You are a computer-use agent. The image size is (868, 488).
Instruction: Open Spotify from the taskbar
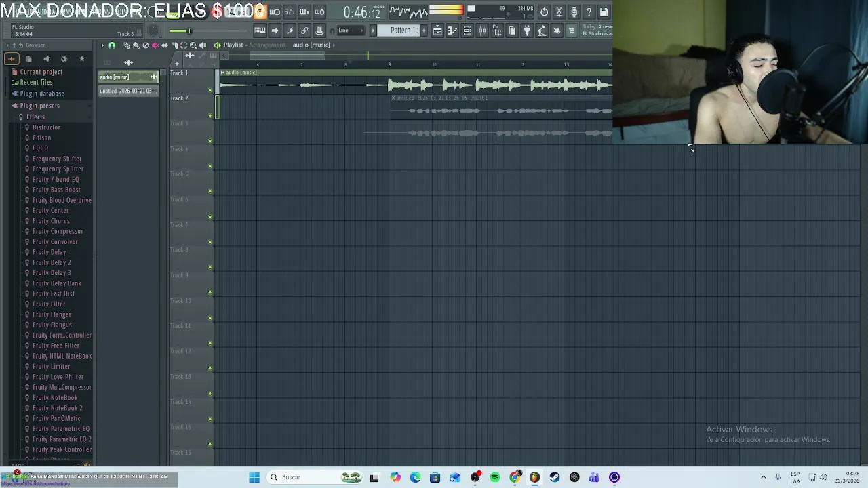tap(495, 477)
